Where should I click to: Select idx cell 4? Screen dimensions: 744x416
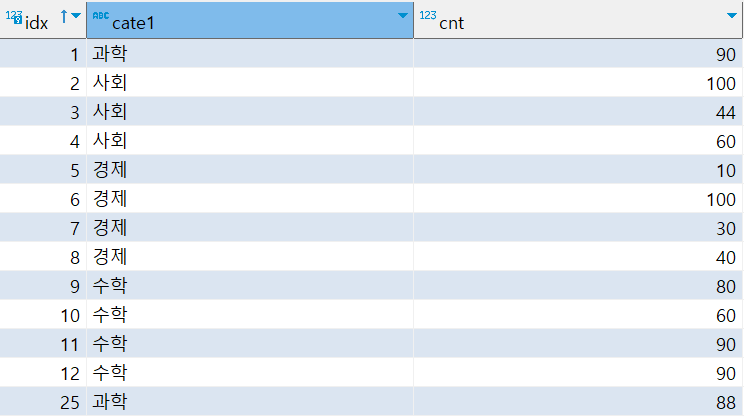coord(43,140)
